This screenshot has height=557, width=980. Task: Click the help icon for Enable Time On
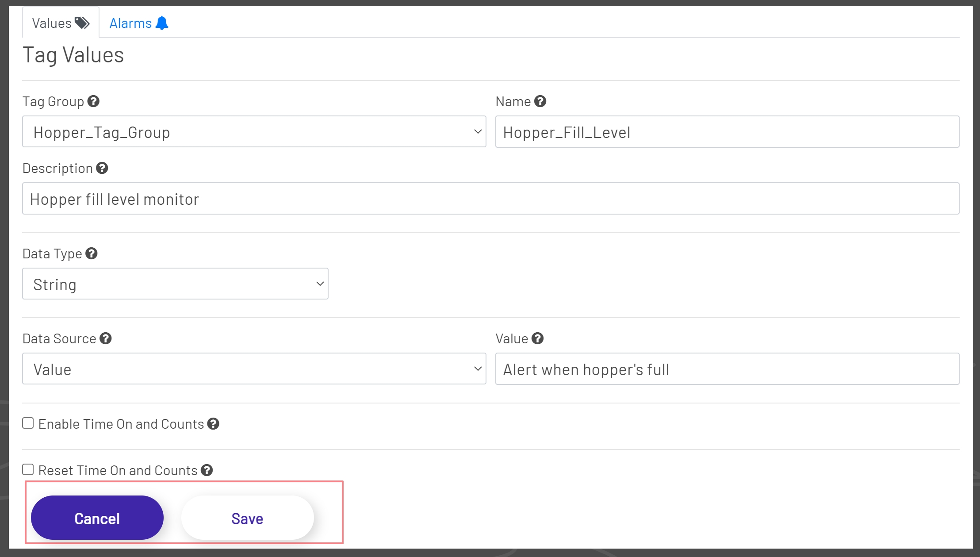[x=214, y=424]
